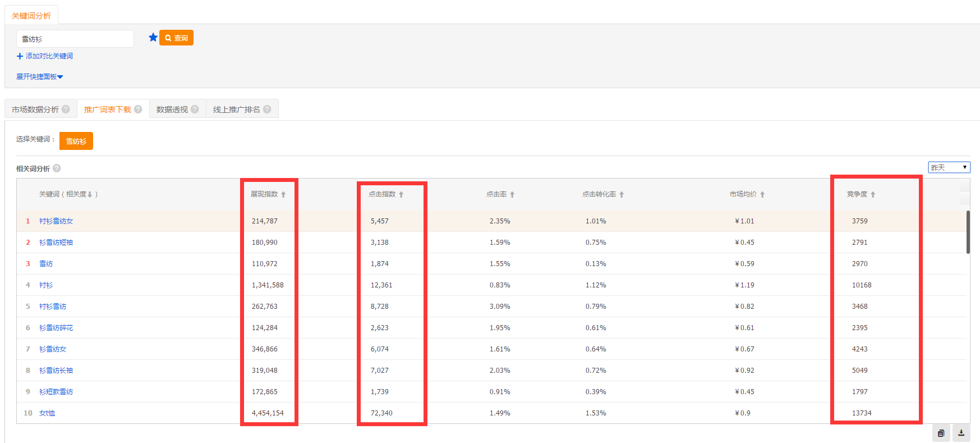Screen dimensions: 980x443
Task: Open the 线上推广排名 tab
Action: click(236, 109)
